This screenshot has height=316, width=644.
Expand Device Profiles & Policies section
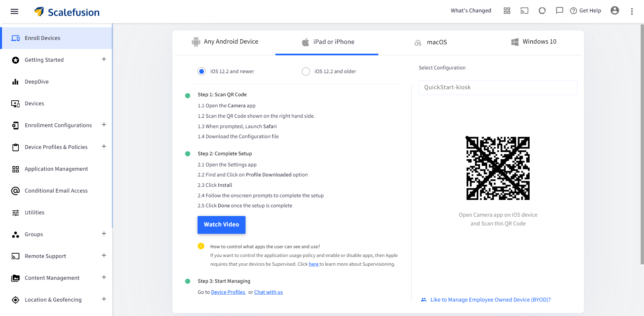coord(104,147)
